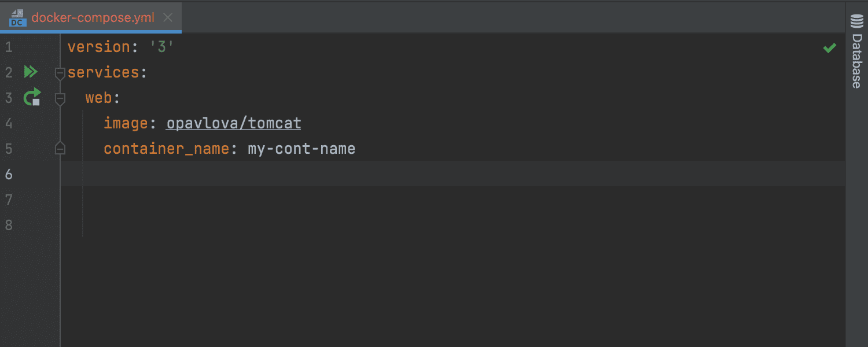Follow the opavlova/tomcat image link
The image size is (868, 347).
point(234,123)
